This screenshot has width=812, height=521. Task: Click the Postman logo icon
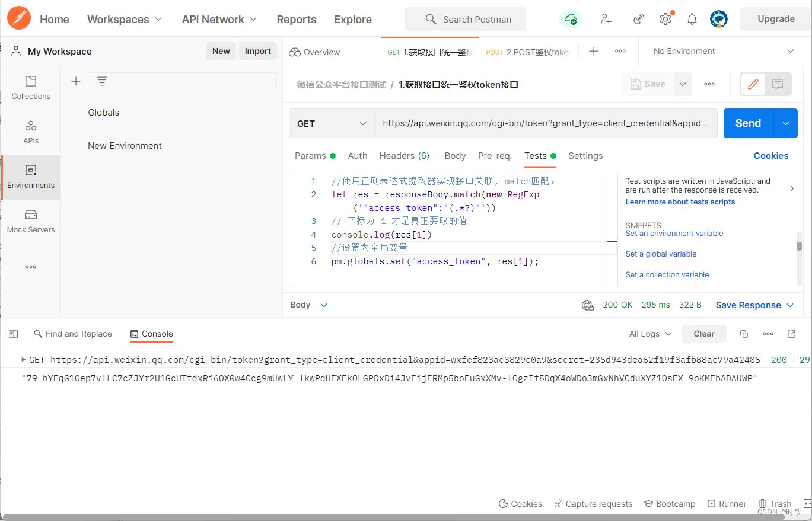pyautogui.click(x=19, y=19)
